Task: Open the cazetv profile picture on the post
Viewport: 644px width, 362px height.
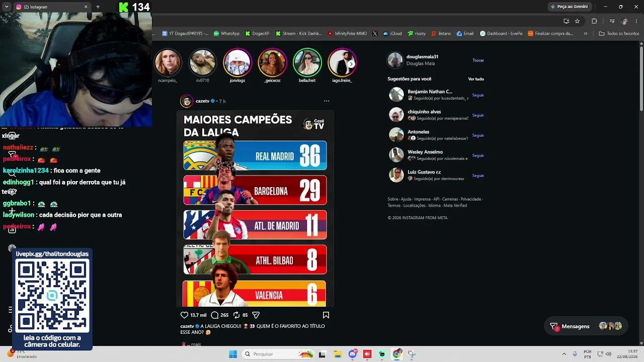Action: point(187,101)
